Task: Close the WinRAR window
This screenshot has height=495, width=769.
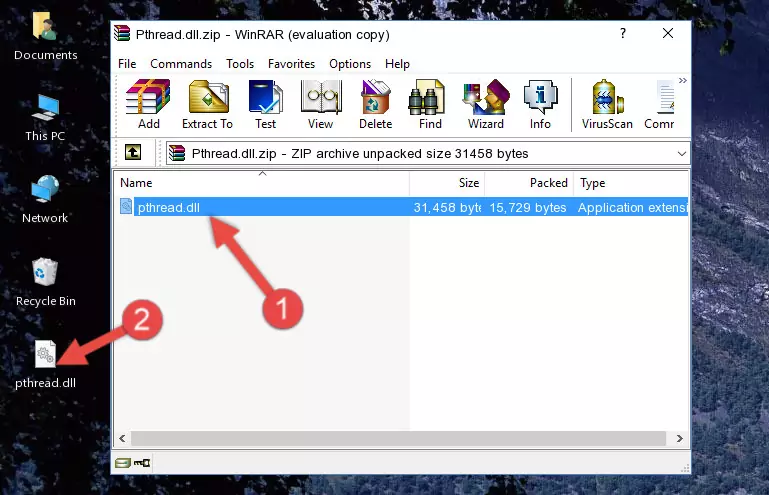Action: point(668,33)
